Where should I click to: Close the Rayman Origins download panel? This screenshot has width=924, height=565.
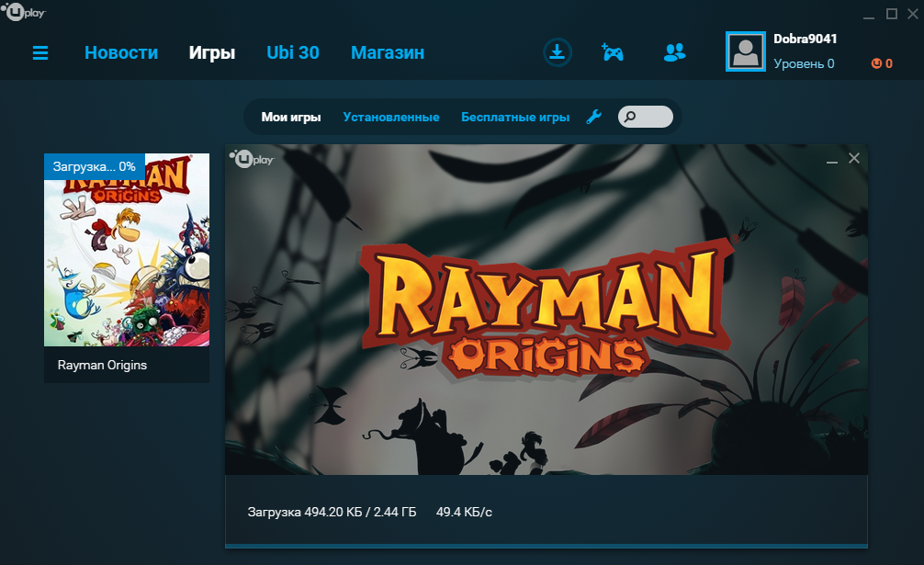pos(854,158)
